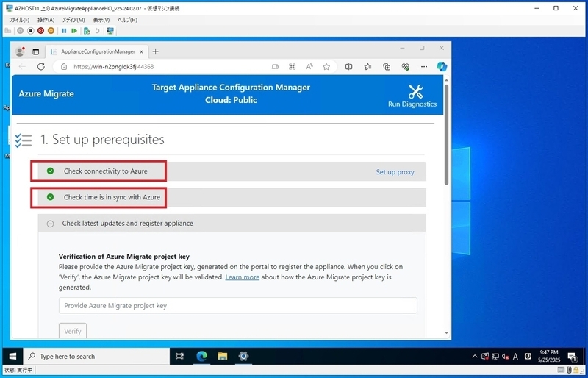Open the Favorites list icon
588x378 pixels.
(368, 67)
